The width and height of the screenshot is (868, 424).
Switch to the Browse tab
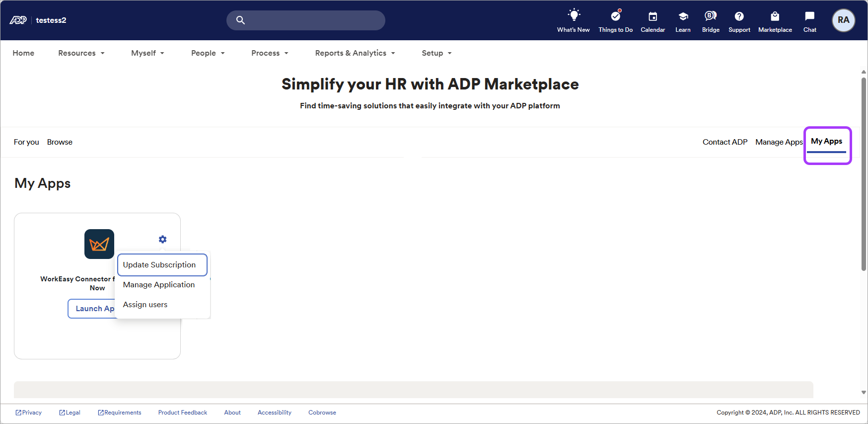[x=60, y=142]
